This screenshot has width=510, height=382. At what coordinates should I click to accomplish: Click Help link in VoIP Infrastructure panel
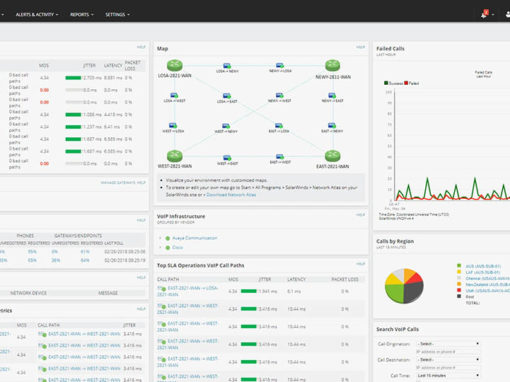pos(360,215)
